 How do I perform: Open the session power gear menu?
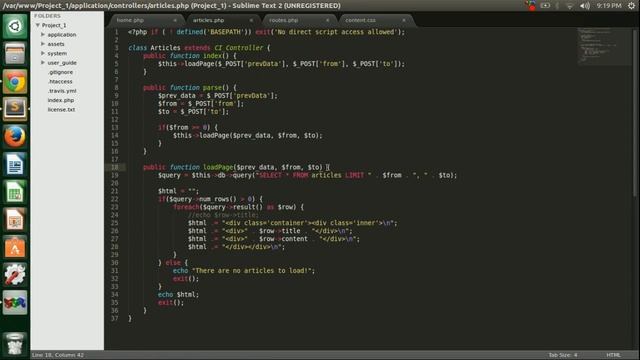point(631,6)
